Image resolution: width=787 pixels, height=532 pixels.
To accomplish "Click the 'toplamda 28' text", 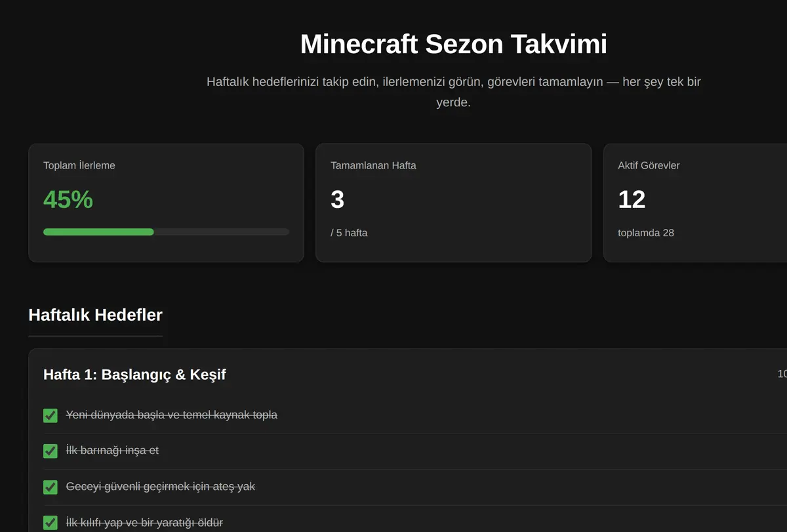I will point(646,233).
